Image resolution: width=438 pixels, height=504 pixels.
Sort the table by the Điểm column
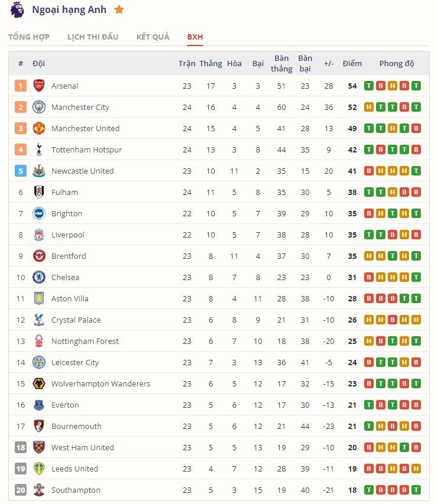pyautogui.click(x=352, y=63)
